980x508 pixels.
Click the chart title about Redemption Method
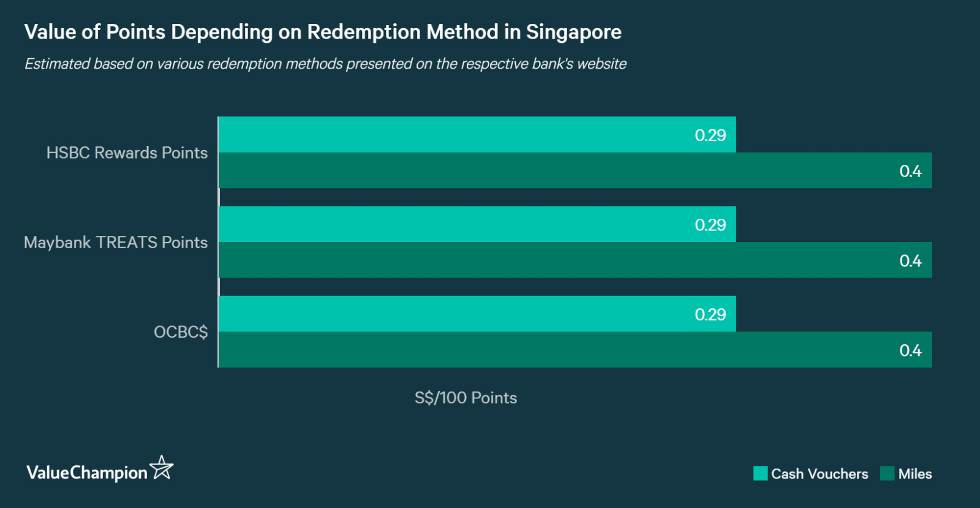(x=323, y=32)
